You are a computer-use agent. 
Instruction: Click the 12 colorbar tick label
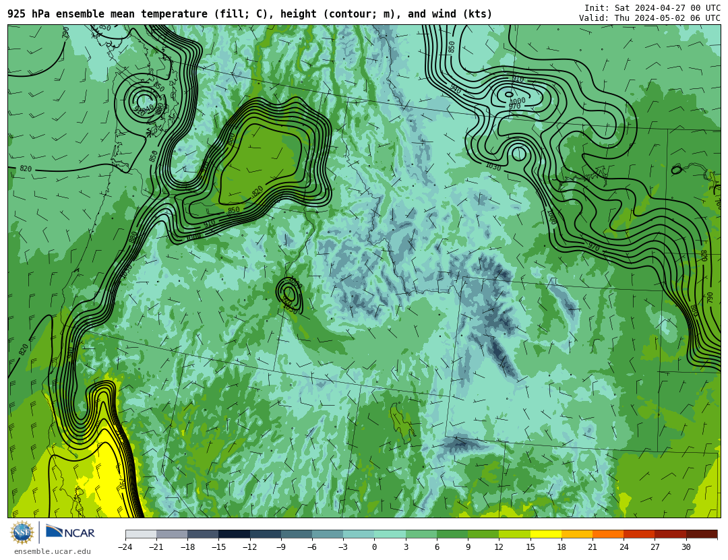pyautogui.click(x=499, y=547)
